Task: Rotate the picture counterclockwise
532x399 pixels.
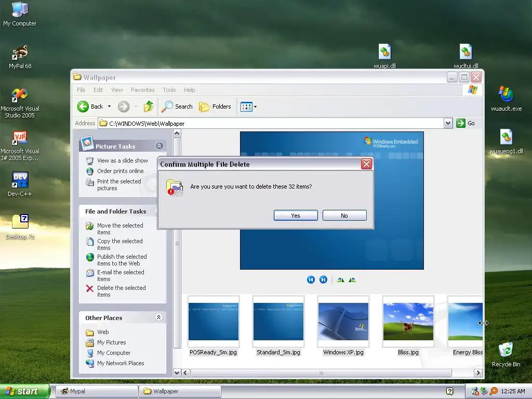Action: tap(352, 280)
